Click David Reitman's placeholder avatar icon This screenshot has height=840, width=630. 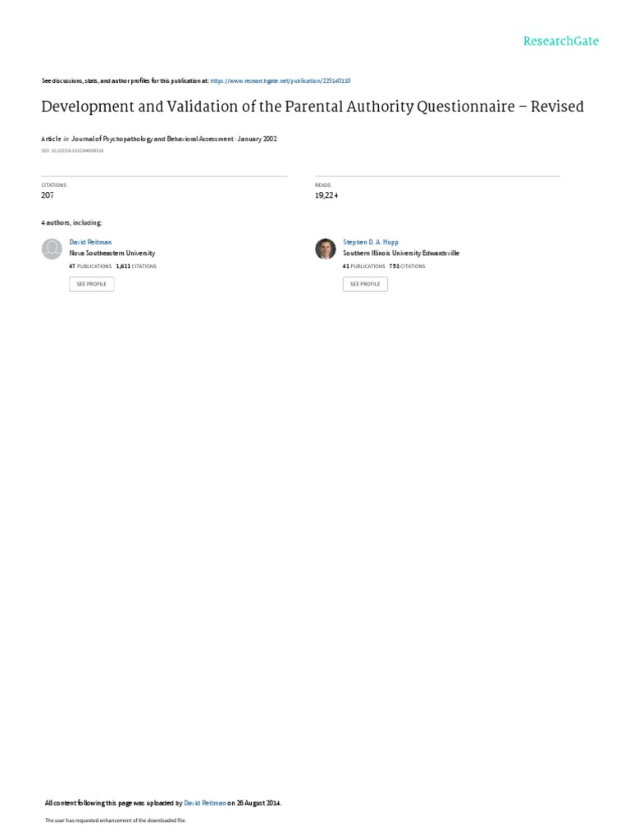(52, 249)
